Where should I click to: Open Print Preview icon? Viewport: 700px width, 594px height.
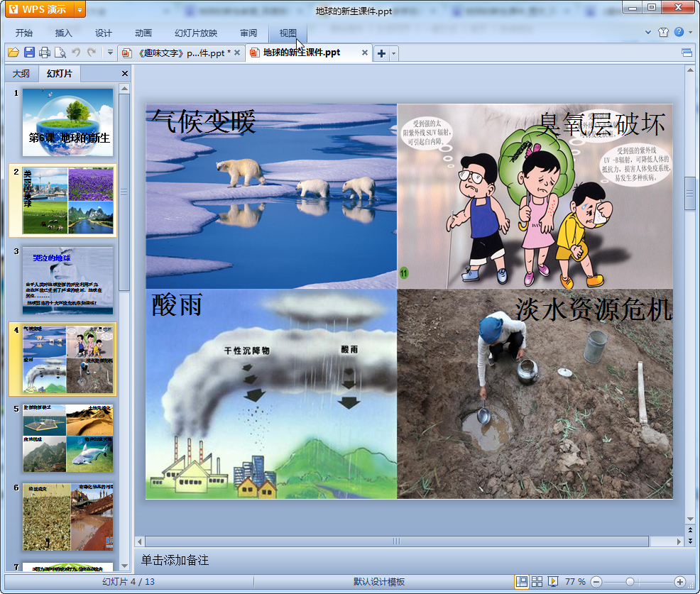pyautogui.click(x=60, y=53)
